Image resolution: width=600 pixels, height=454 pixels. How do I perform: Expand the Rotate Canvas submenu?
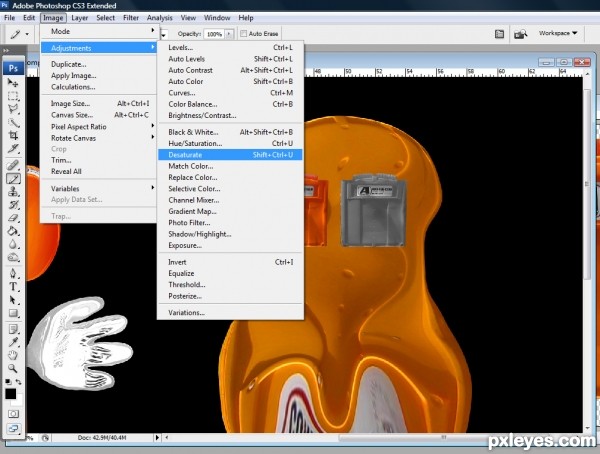coord(99,138)
